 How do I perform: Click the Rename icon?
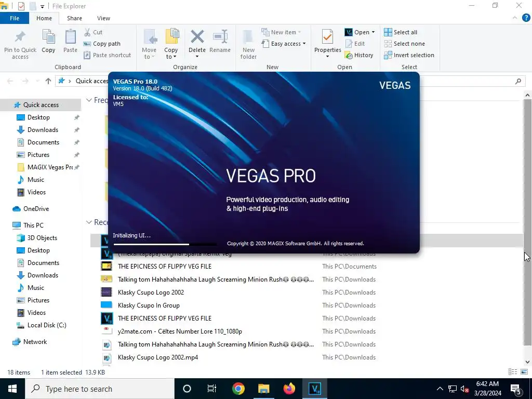[220, 37]
